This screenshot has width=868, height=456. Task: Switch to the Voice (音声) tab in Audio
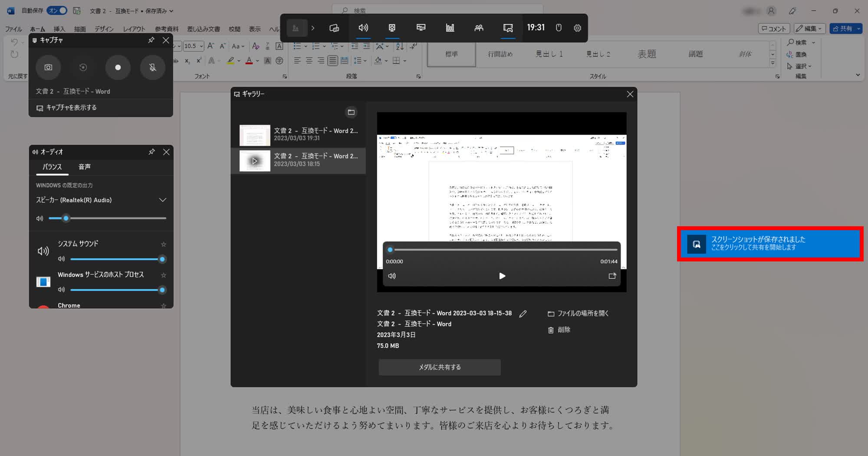tap(84, 167)
